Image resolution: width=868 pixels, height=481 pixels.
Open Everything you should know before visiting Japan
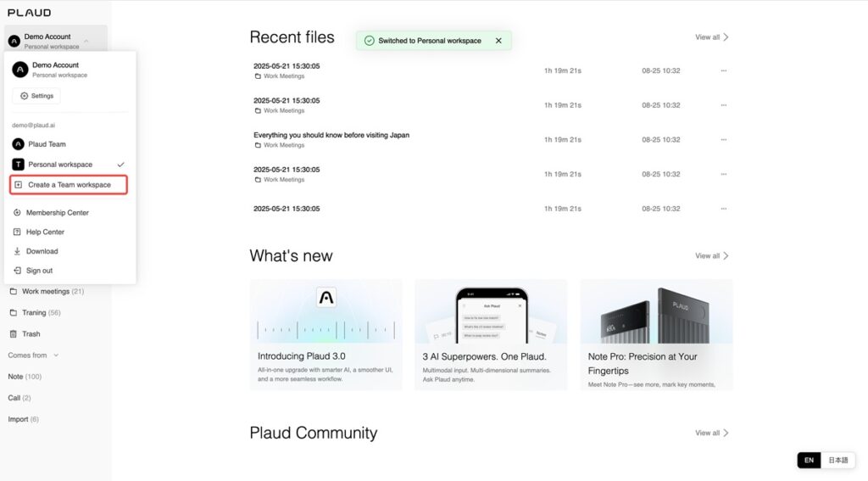click(331, 135)
